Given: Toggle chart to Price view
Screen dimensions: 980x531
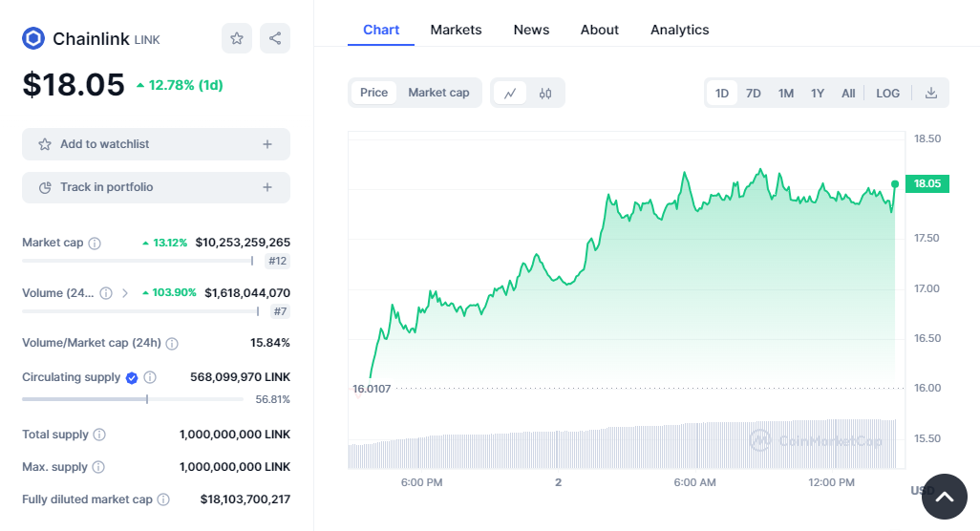Looking at the screenshot, I should click(x=373, y=93).
